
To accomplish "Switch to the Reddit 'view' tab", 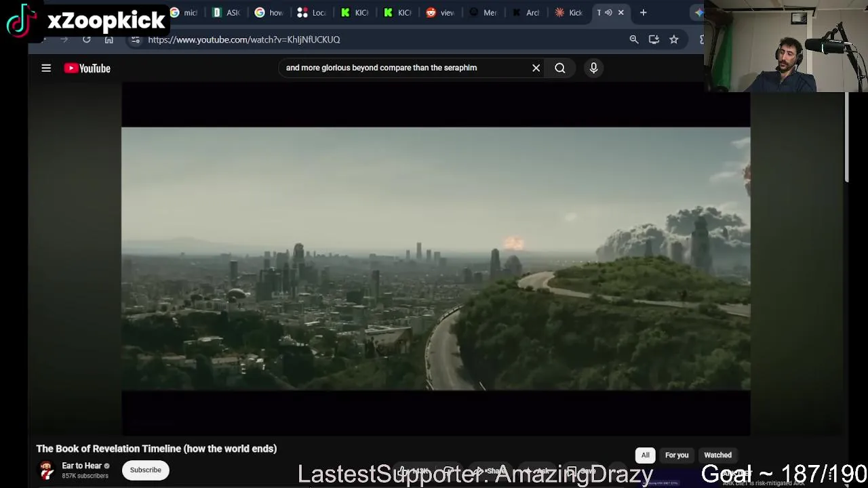I will 441,12.
